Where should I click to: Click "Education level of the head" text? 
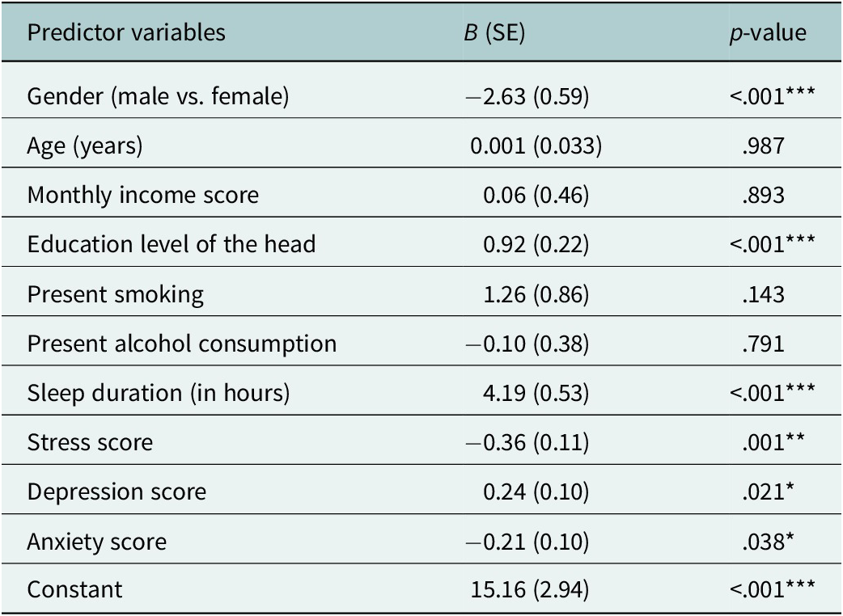[x=171, y=244]
